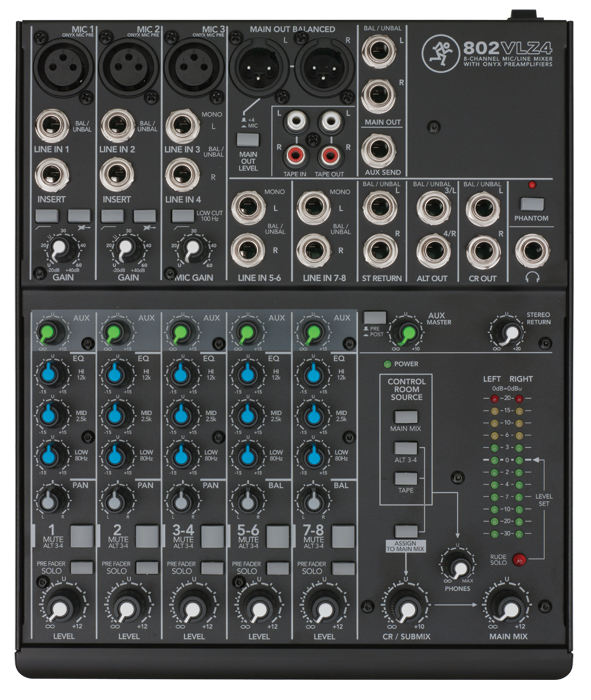Screen dimensions: 591x700
Task: Click the LINE IN 3 jack
Action: 182,126
